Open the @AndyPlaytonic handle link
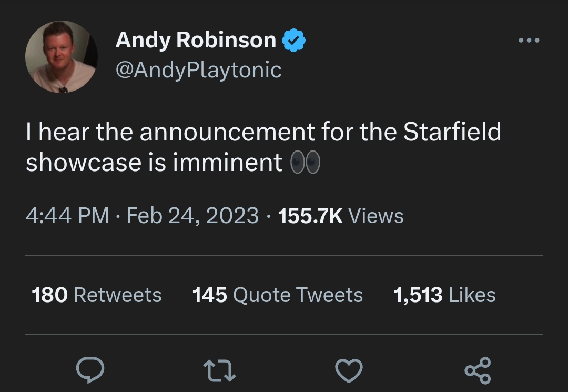568x392 pixels. (x=198, y=70)
